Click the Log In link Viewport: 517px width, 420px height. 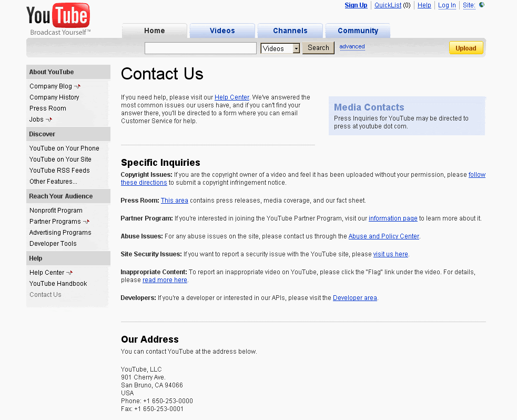tap(447, 5)
